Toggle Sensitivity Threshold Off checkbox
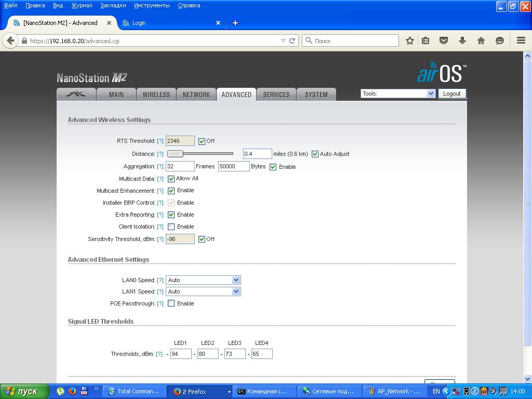 pyautogui.click(x=202, y=239)
